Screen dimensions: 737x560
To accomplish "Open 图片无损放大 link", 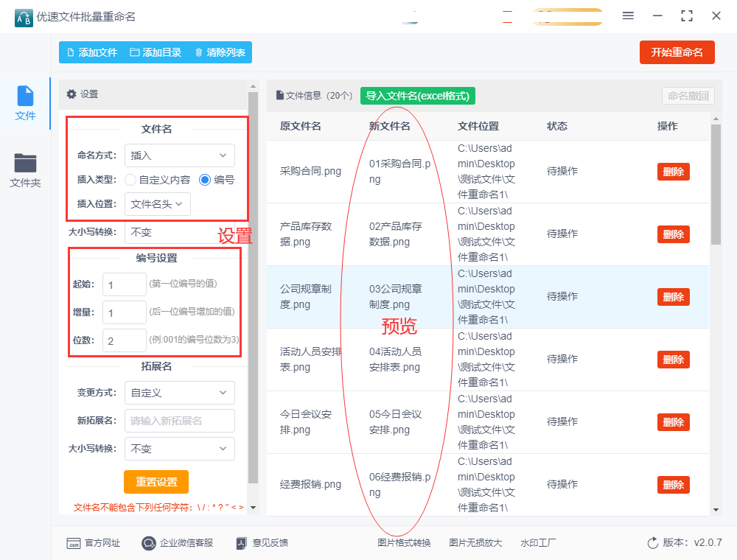I will (475, 543).
